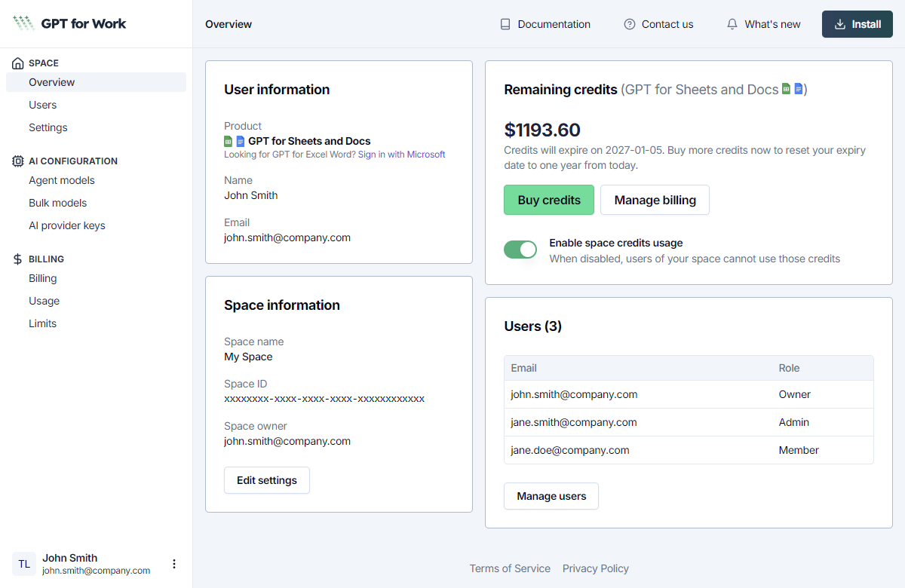Click the Sheets icon in the Remaining credits heading
Viewport: 905px width, 588px height.
[x=786, y=89]
